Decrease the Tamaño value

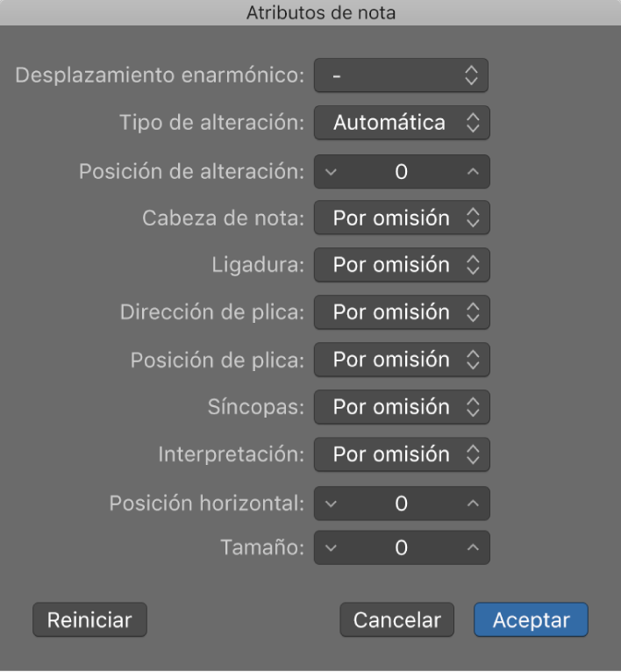click(331, 548)
